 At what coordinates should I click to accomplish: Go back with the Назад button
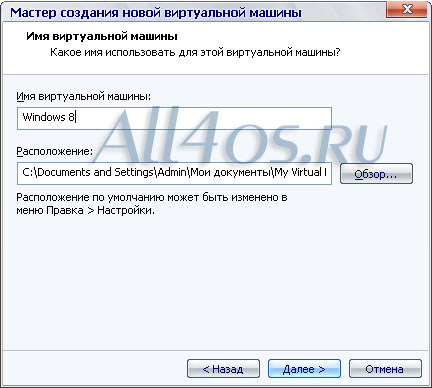coord(223,369)
